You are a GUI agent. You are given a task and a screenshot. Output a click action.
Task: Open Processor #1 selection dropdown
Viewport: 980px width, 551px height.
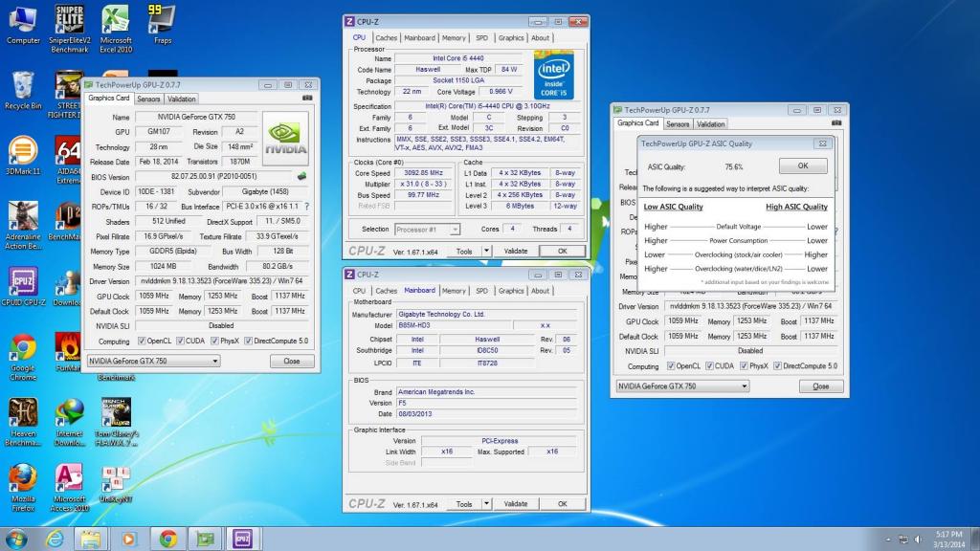(x=428, y=230)
